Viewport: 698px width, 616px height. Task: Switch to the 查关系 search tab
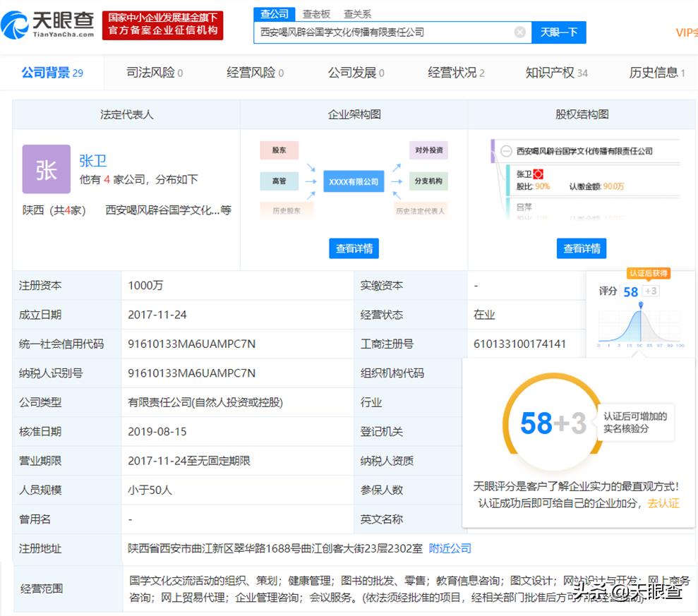click(357, 14)
